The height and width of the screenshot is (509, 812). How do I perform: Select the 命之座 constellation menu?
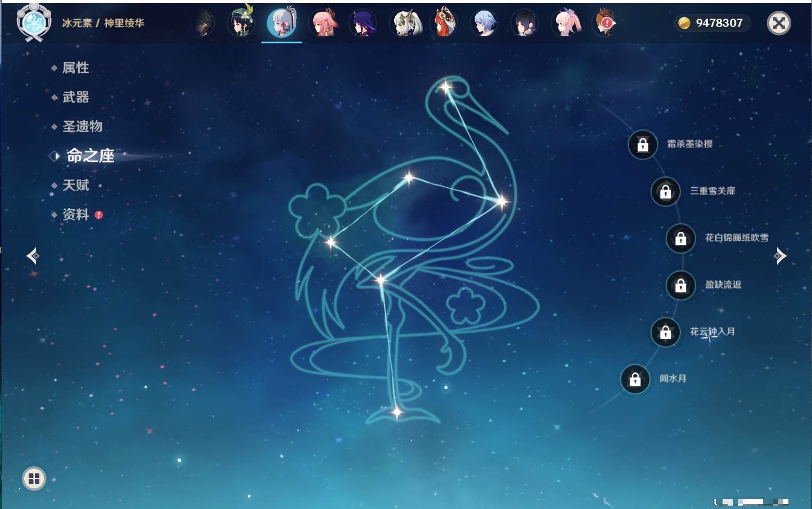pyautogui.click(x=90, y=156)
